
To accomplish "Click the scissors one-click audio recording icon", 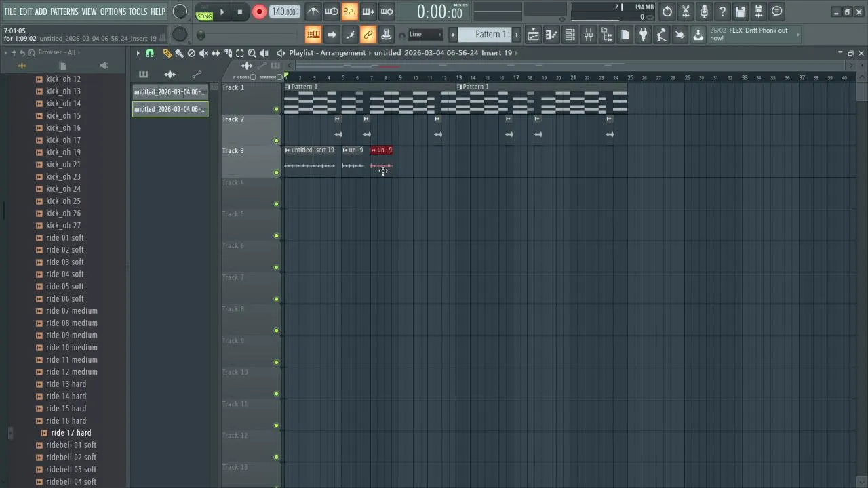I will tap(686, 12).
